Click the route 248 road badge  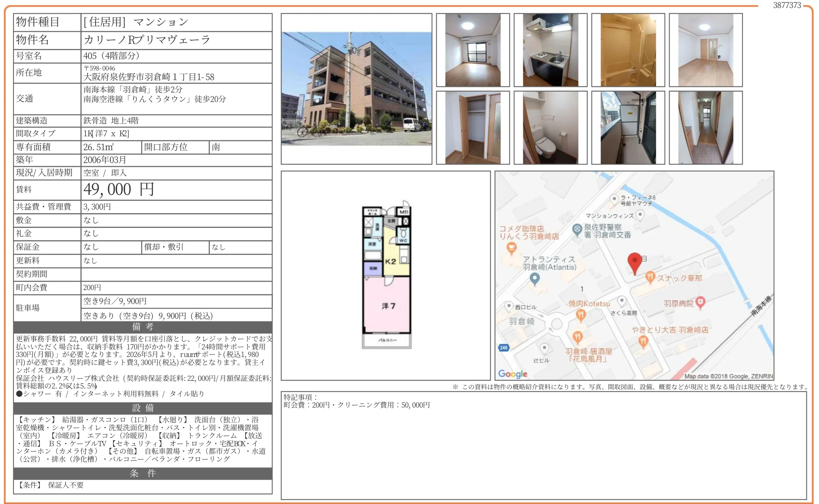504,347
